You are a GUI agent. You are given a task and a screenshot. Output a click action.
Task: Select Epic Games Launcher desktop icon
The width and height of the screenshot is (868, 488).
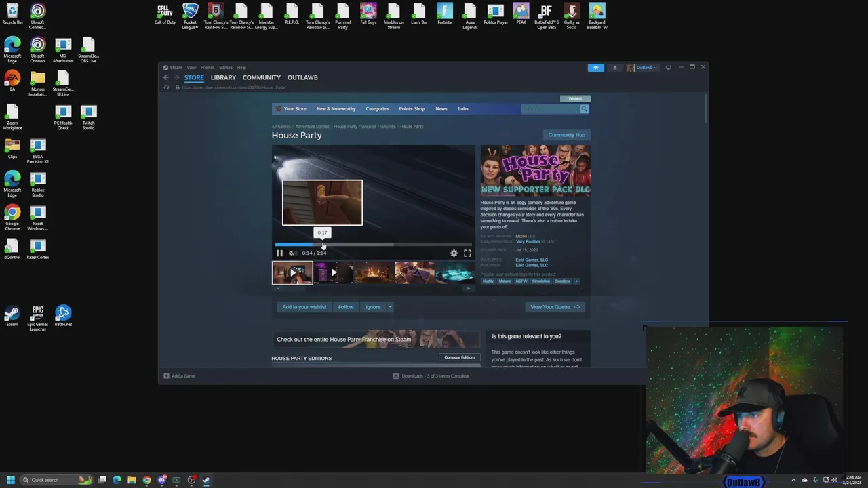38,319
